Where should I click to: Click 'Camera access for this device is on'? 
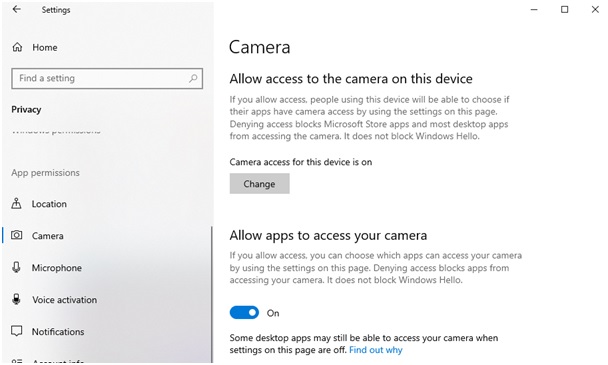point(301,162)
